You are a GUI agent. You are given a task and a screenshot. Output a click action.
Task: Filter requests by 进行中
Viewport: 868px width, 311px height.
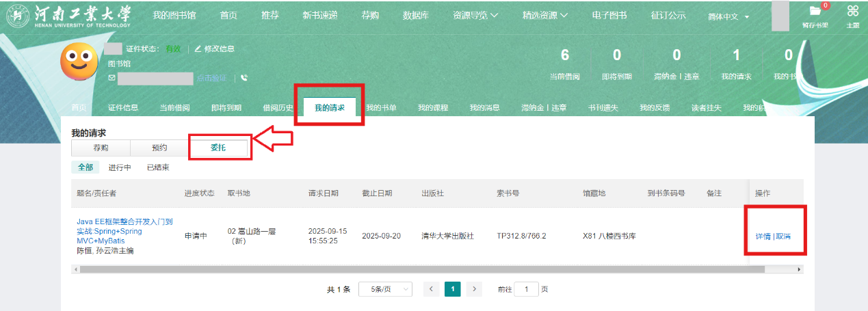click(120, 167)
